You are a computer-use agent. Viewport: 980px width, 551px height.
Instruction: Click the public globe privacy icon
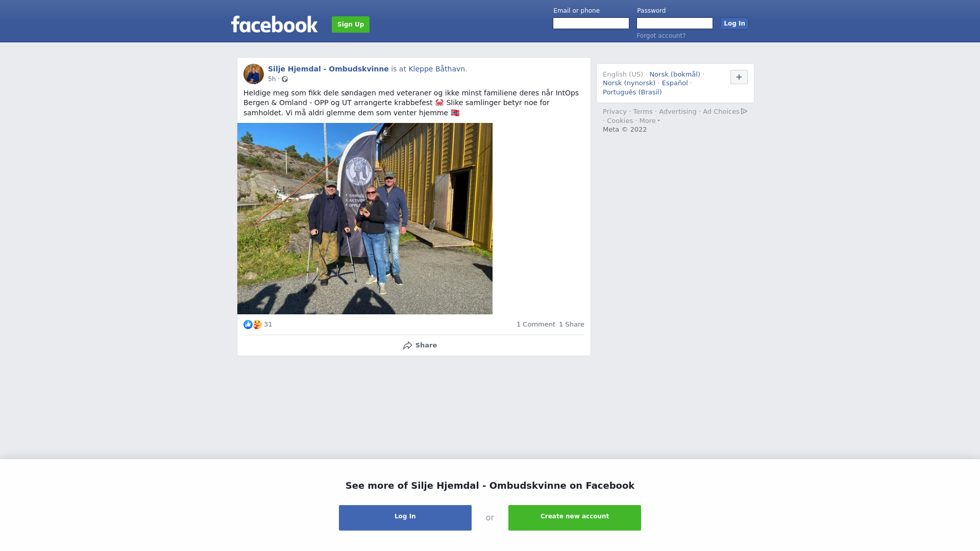pyautogui.click(x=285, y=79)
